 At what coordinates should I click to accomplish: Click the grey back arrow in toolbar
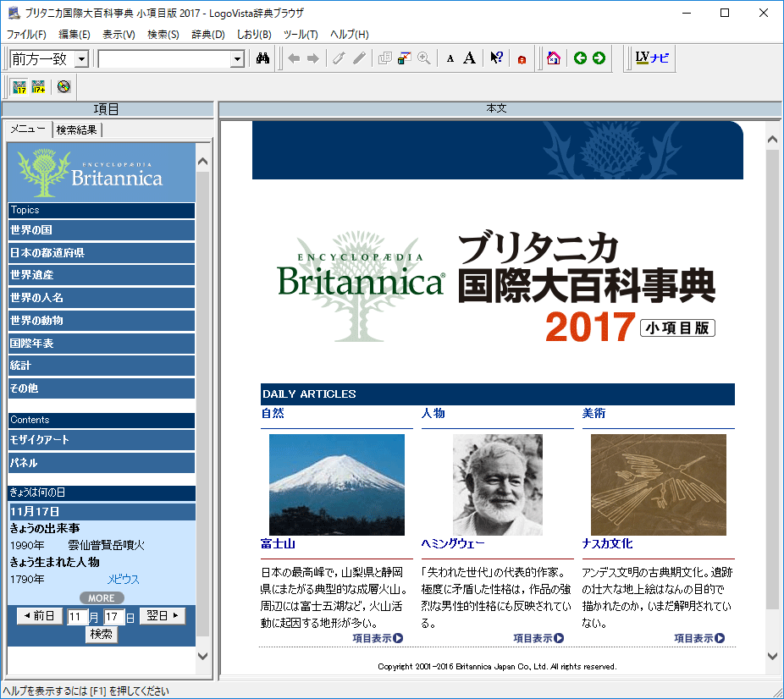[294, 58]
